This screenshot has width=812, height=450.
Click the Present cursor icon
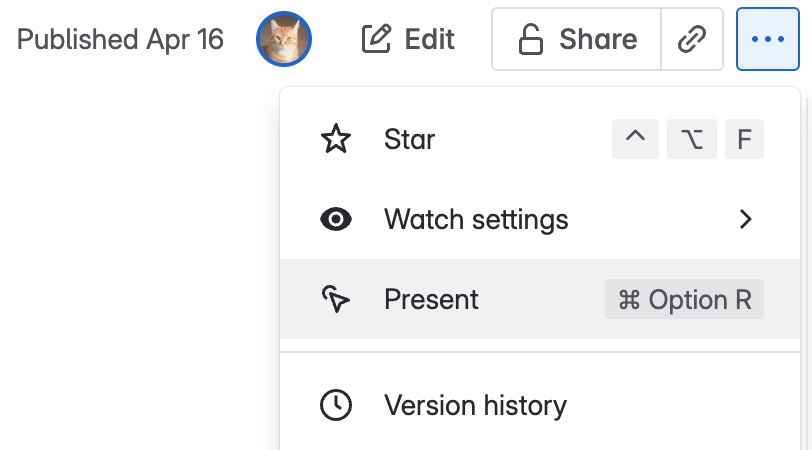coord(336,299)
